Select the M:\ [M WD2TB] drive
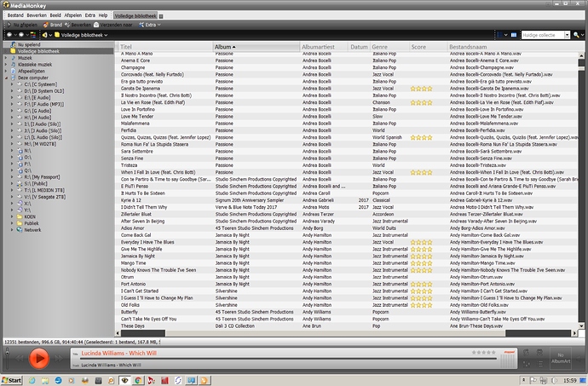The image size is (588, 386). pos(40,144)
